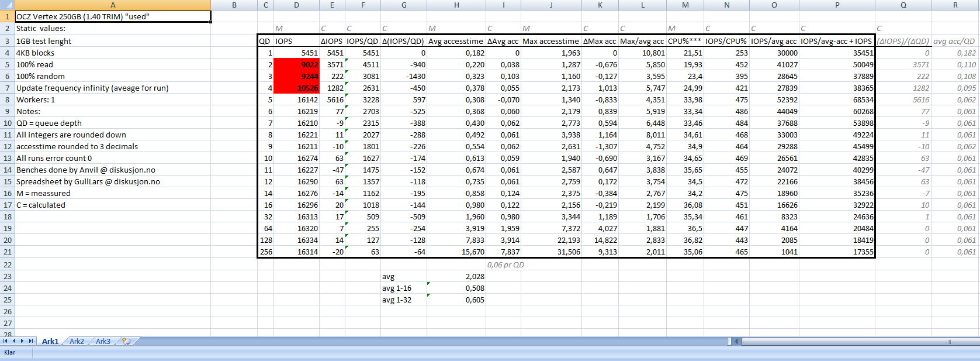Click the red cell containing 9022
This screenshot has height=361, width=980.
click(x=296, y=64)
